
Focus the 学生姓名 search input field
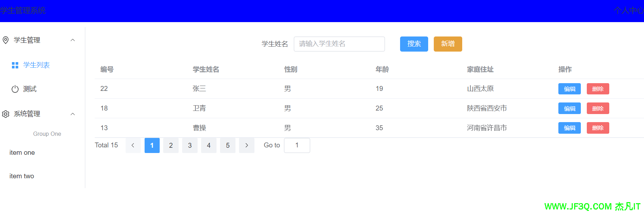[x=339, y=44]
